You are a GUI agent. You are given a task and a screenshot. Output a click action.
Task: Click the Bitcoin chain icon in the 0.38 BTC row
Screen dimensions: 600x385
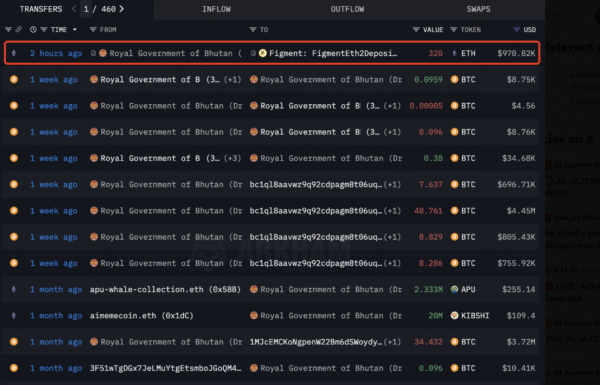14,158
